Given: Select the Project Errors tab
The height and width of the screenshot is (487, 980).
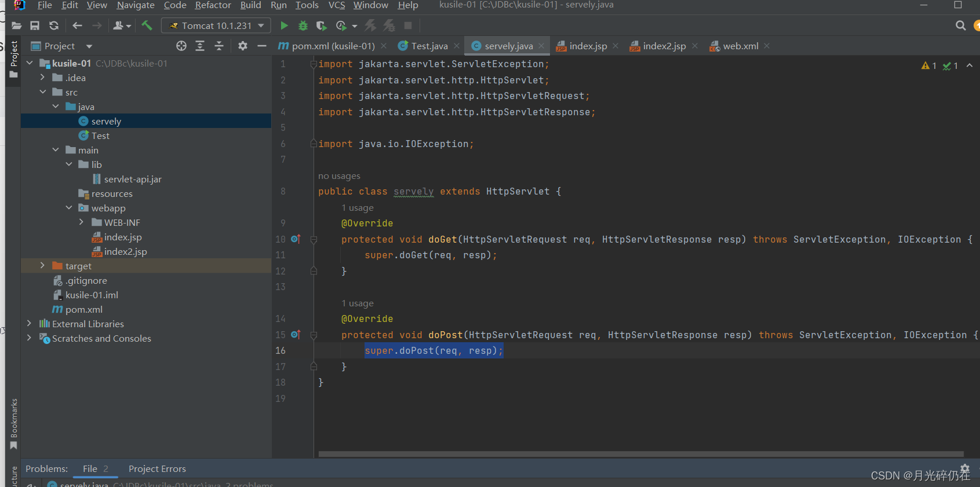Looking at the screenshot, I should tap(157, 468).
